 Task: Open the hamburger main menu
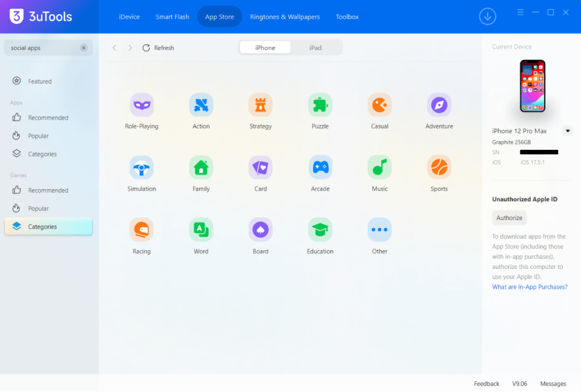[520, 12]
